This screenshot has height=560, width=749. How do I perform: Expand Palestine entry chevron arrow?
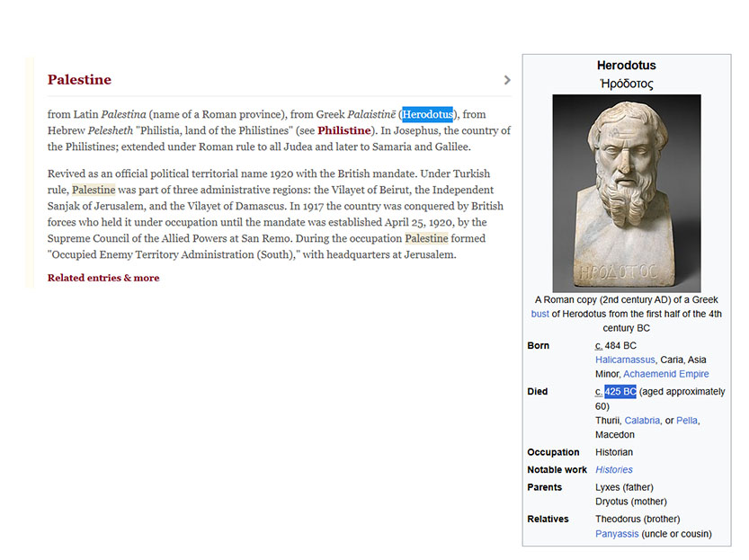(x=507, y=80)
